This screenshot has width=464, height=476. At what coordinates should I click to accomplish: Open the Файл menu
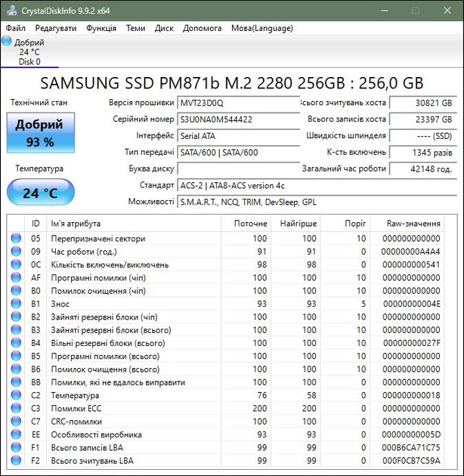point(15,28)
